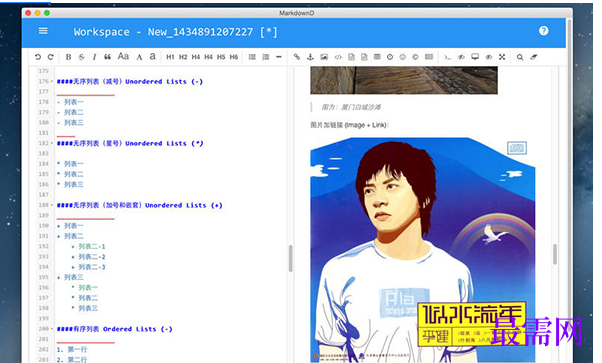This screenshot has width=602, height=363.
Task: Click the heading text 'Ordered Lists (-)'
Action: click(x=137, y=329)
